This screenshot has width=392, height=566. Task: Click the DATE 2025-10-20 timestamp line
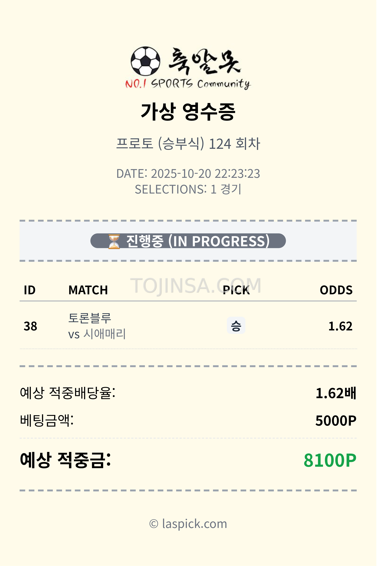pyautogui.click(x=188, y=174)
